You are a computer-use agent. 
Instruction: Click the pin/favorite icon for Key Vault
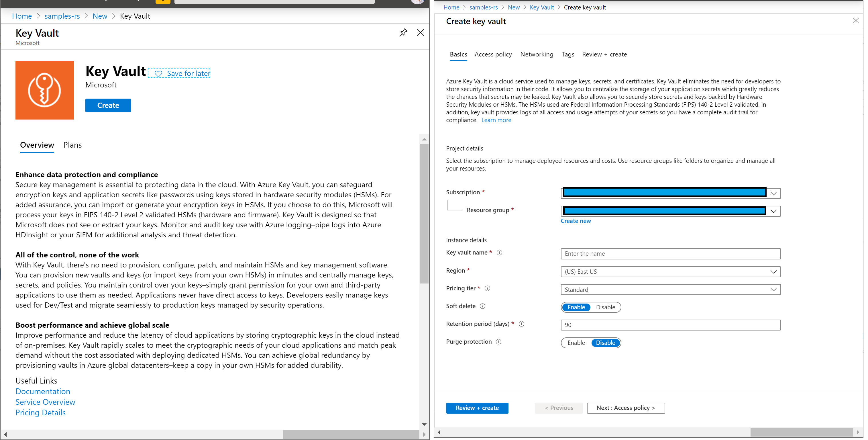(x=403, y=33)
